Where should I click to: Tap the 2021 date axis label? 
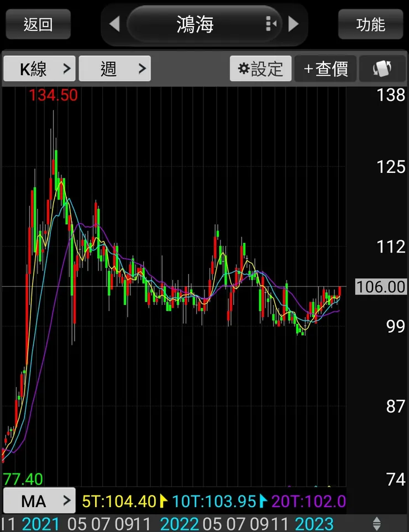[41, 524]
